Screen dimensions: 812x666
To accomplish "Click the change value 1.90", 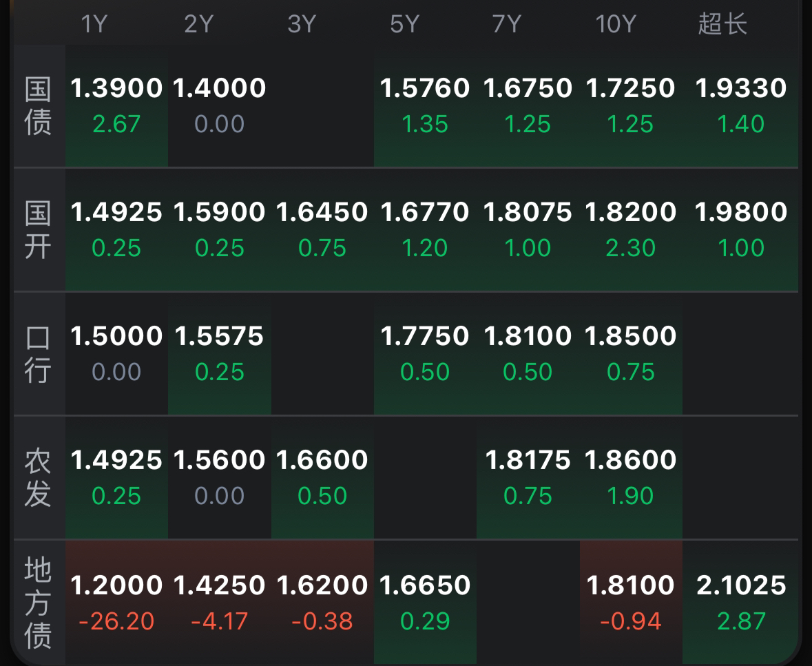I will click(630, 496).
